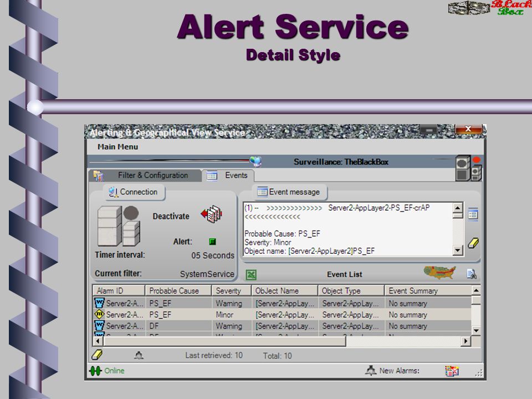Image resolution: width=532 pixels, height=399 pixels.
Task: Click 'Severity: Minor' in event message
Action: (x=267, y=242)
